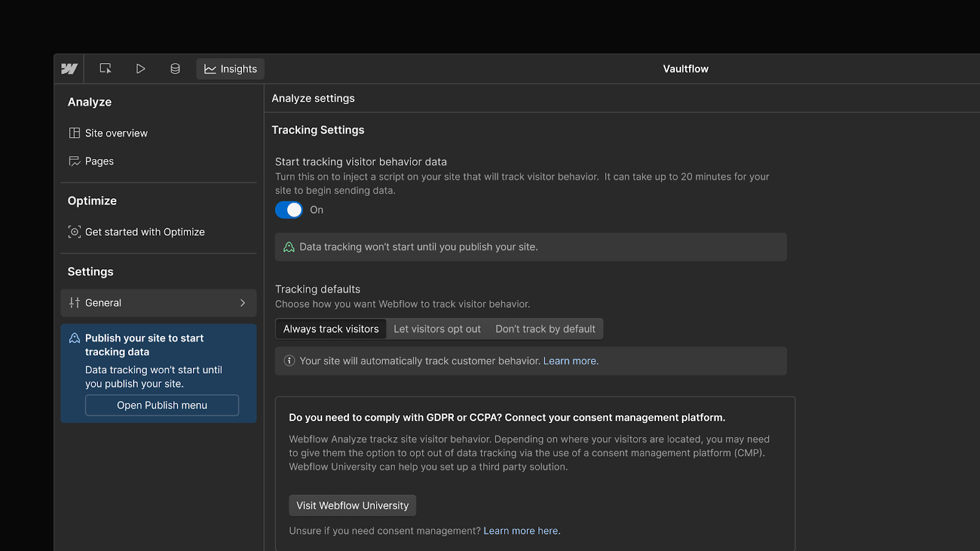Click the Vaultflow site title
Viewport: 980px width, 551px height.
(x=685, y=69)
